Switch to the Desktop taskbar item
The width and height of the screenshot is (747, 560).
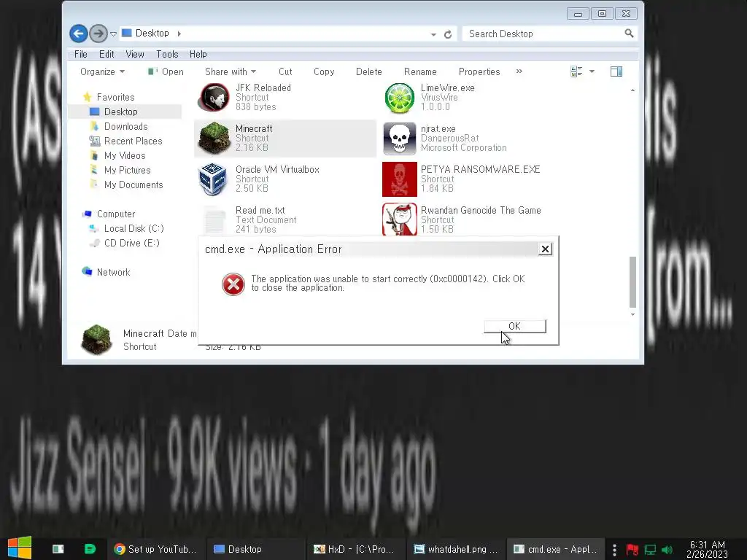(255, 549)
